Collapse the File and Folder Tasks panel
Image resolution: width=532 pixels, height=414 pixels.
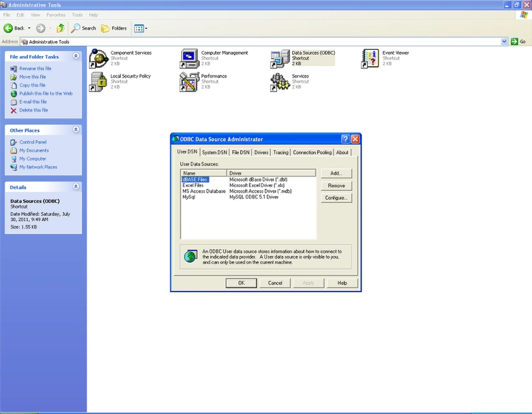(x=76, y=56)
